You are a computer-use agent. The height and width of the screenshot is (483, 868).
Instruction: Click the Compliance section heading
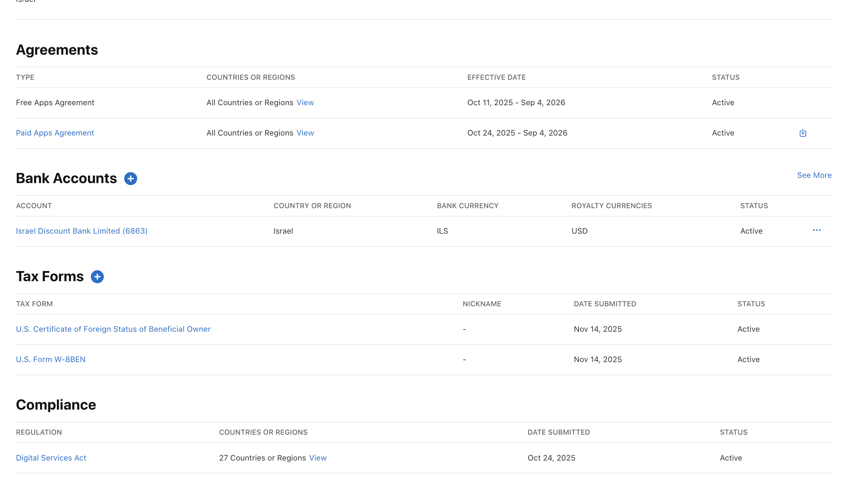tap(56, 405)
